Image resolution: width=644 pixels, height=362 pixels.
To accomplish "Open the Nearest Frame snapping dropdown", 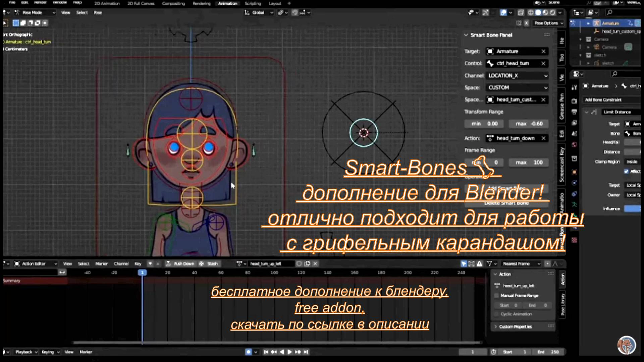I will [521, 263].
